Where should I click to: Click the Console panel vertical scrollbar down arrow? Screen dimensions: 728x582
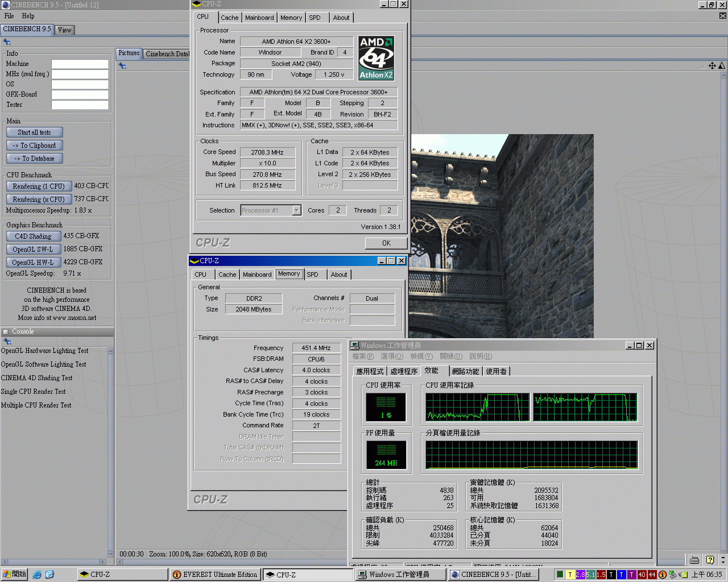(111, 554)
